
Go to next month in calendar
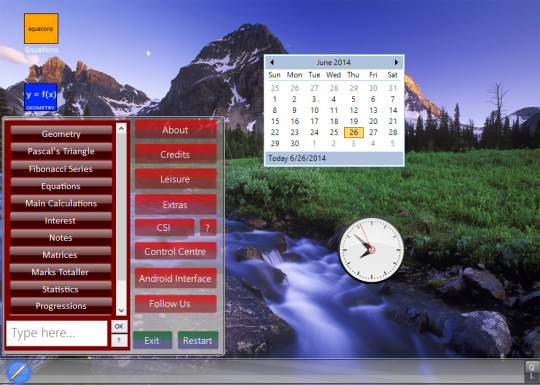coord(396,62)
